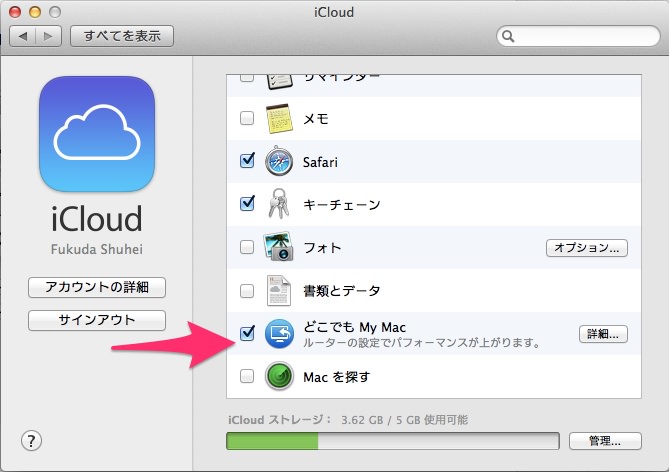The width and height of the screenshot is (669, 472).
Task: Click the Notes (メモ) notepad icon
Action: pos(279,118)
